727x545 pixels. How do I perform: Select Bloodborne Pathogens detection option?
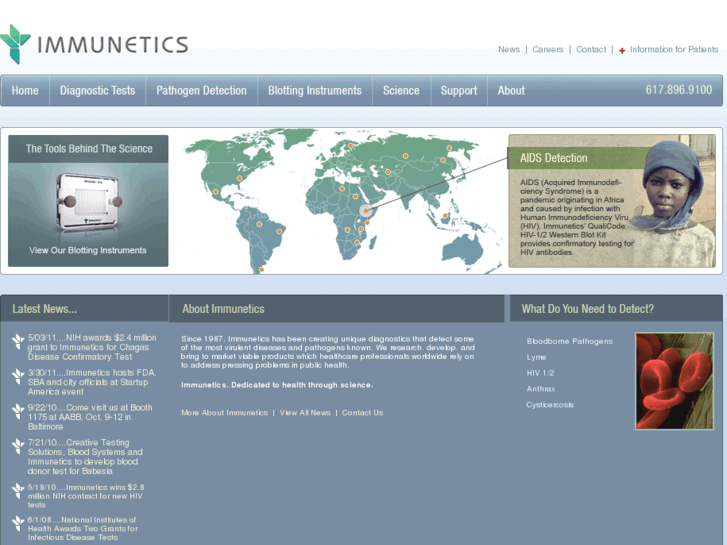point(569,341)
